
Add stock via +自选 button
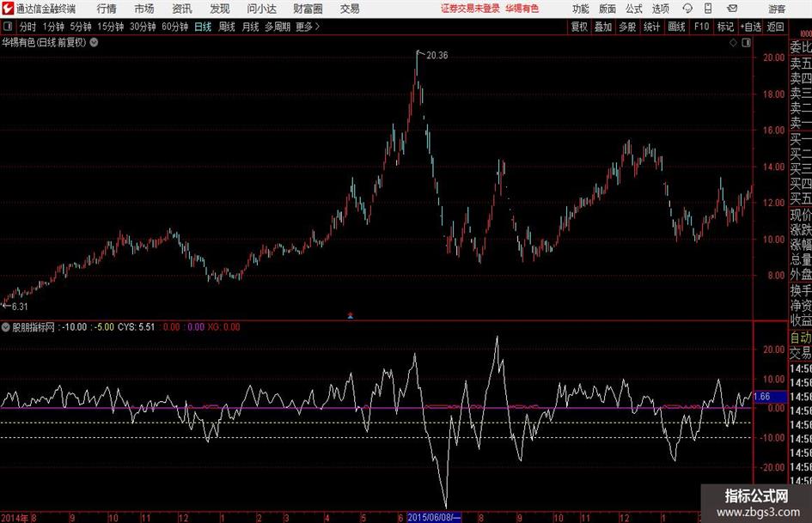point(751,27)
